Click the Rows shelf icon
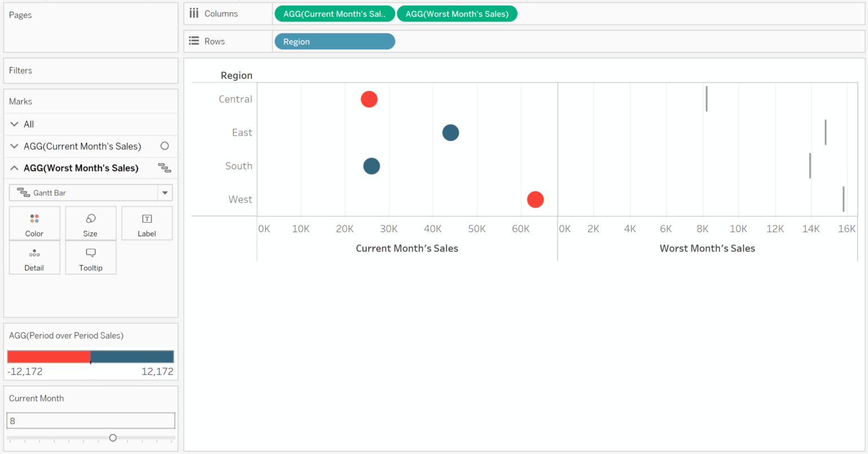Viewport: 868px width, 454px height. point(194,41)
